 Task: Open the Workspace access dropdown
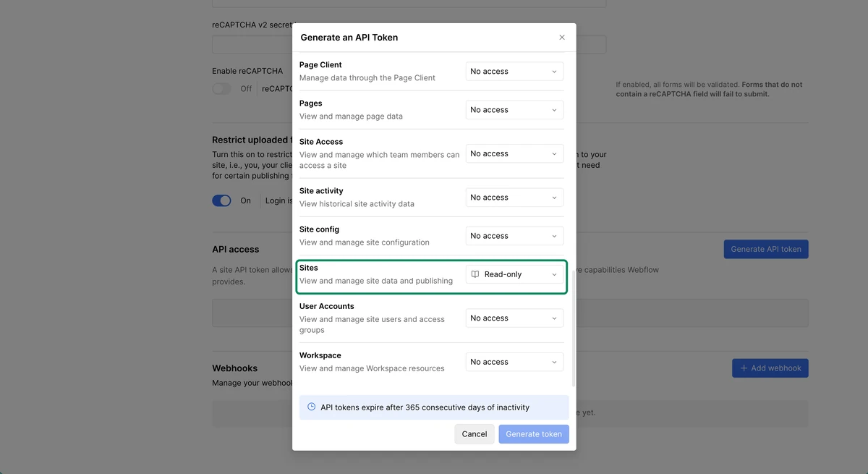(x=514, y=362)
